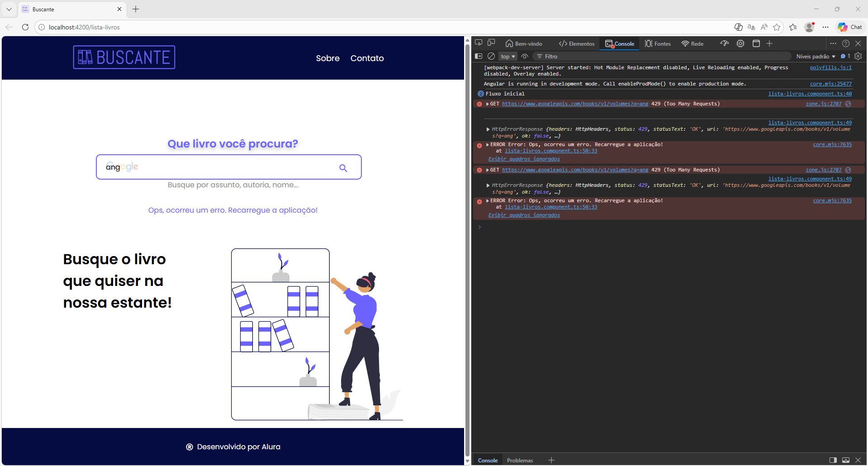Open the Copilot Chat button
This screenshot has width=868, height=466.
coord(850,27)
